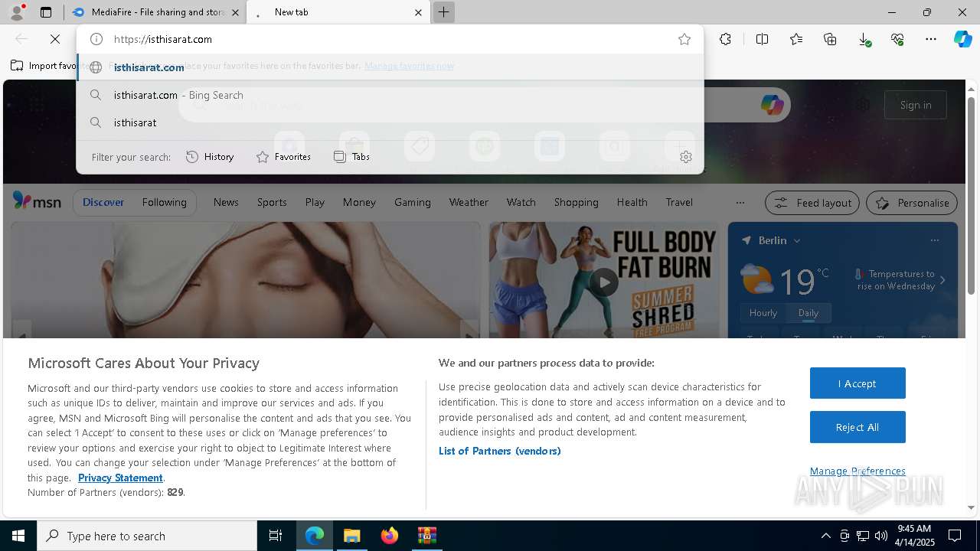Filter search by Tabs
Image resolution: width=980 pixels, height=551 pixels.
tap(351, 157)
